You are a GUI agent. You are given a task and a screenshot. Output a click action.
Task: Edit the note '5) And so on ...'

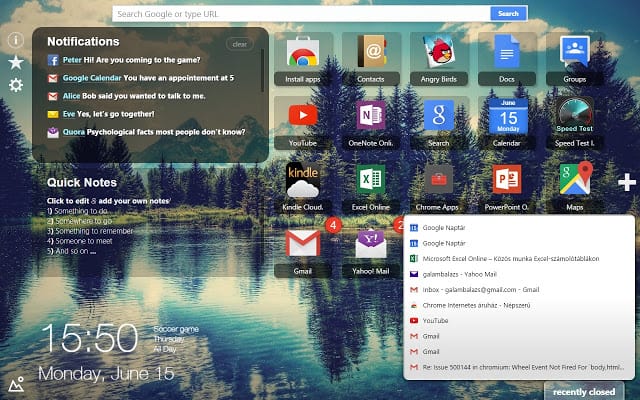[x=71, y=251]
